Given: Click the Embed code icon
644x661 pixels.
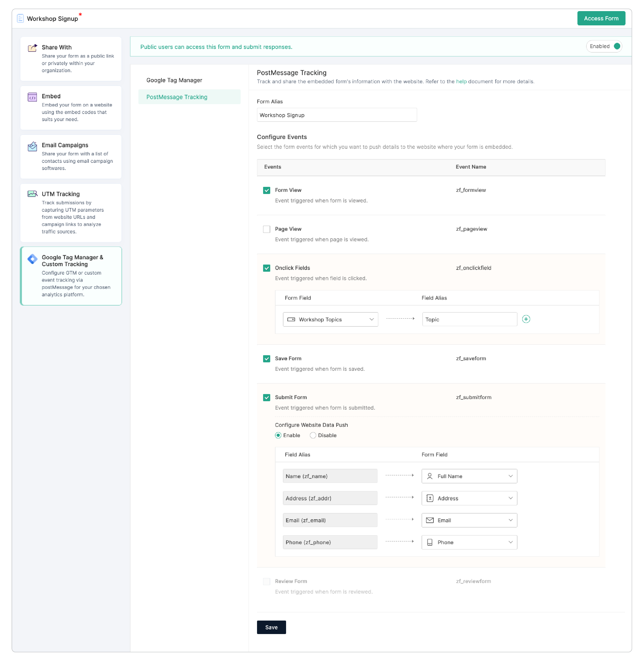Looking at the screenshot, I should click(32, 97).
